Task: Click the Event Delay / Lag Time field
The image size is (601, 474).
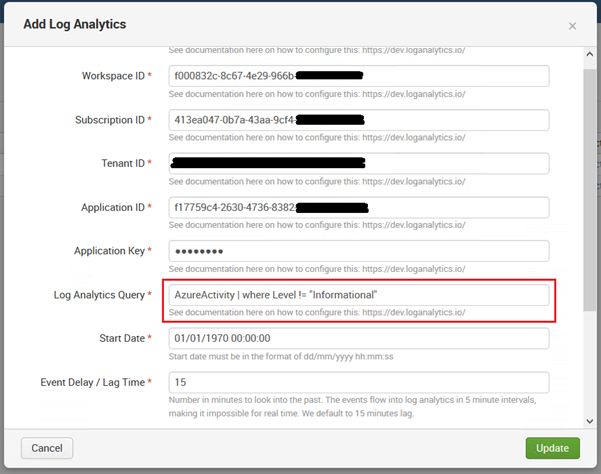Action: (358, 382)
